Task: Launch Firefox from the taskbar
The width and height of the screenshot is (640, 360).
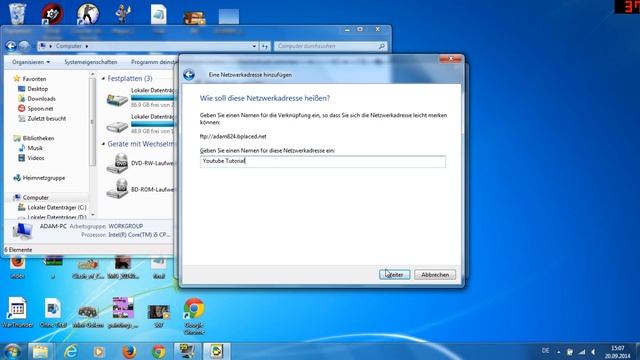Action: (129, 351)
